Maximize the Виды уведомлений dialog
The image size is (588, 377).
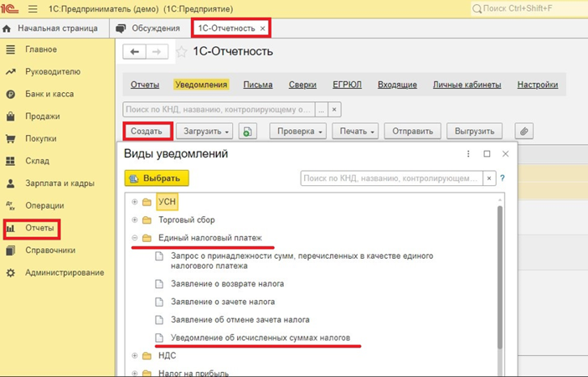click(487, 154)
